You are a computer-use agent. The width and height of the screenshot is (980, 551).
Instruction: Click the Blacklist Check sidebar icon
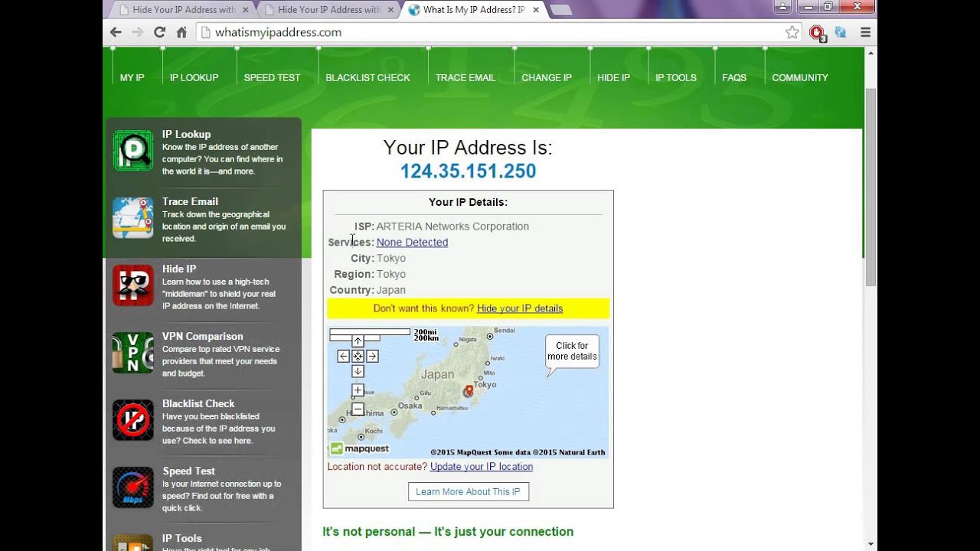tap(133, 420)
